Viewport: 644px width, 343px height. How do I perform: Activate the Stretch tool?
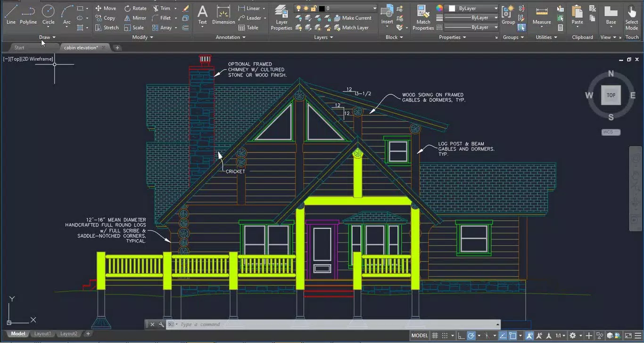click(107, 27)
